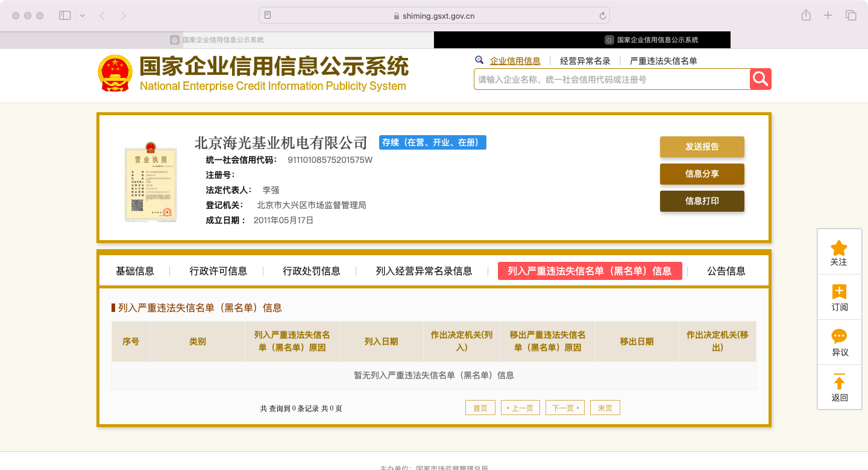Click the 列入日期 column header
Image resolution: width=868 pixels, height=470 pixels.
tap(381, 341)
